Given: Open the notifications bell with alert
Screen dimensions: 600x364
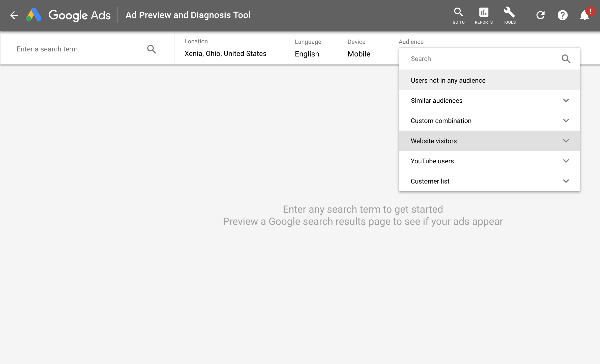Looking at the screenshot, I should 585,15.
